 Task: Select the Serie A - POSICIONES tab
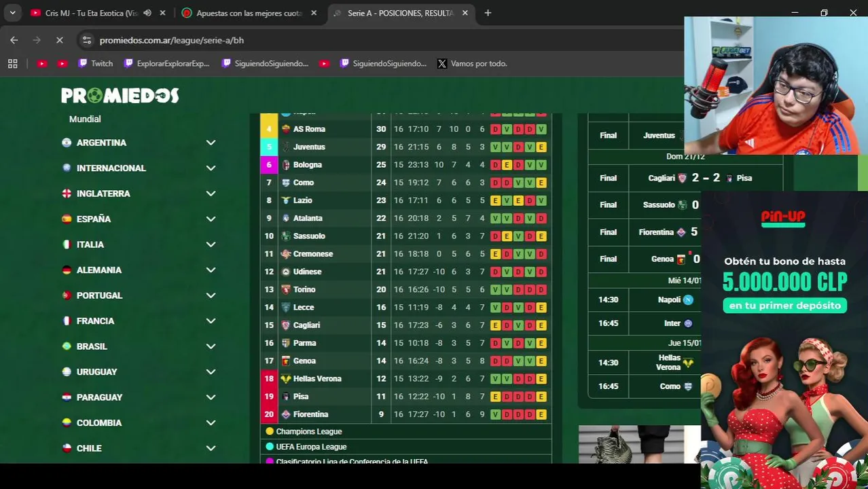click(399, 13)
